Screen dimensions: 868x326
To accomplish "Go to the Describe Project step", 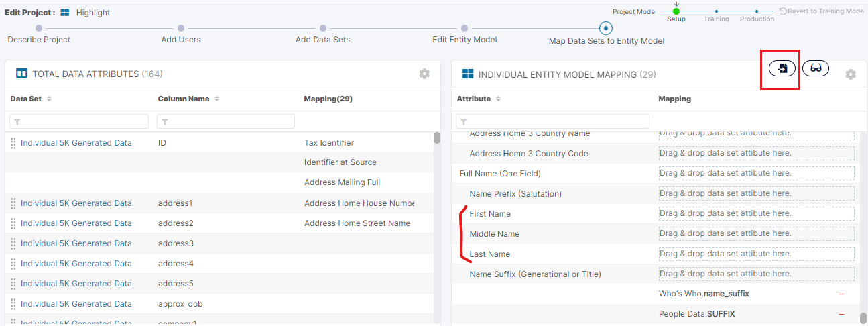I will 39,28.
